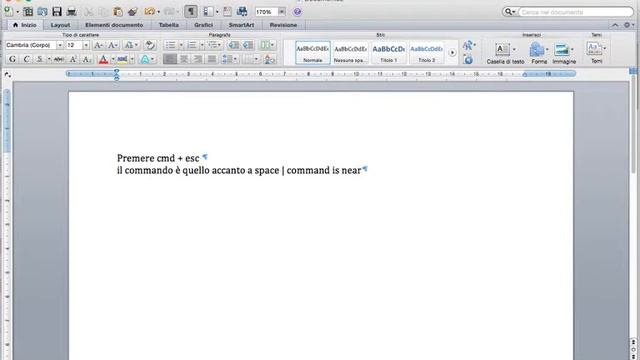The width and height of the screenshot is (640, 360).
Task: Select Center text alignment
Action: point(184,59)
